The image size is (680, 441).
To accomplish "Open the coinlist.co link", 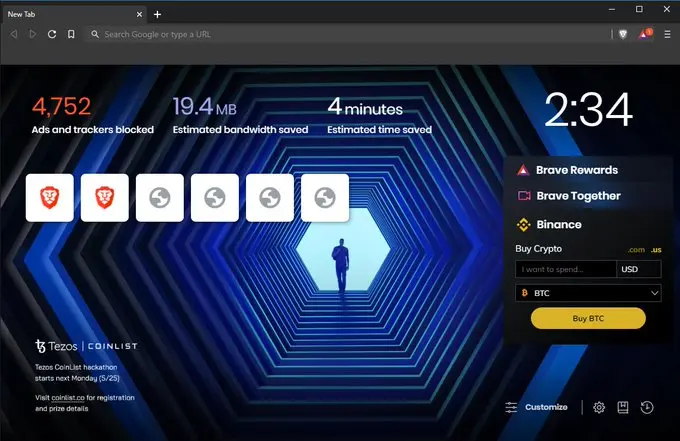I will click(68, 398).
